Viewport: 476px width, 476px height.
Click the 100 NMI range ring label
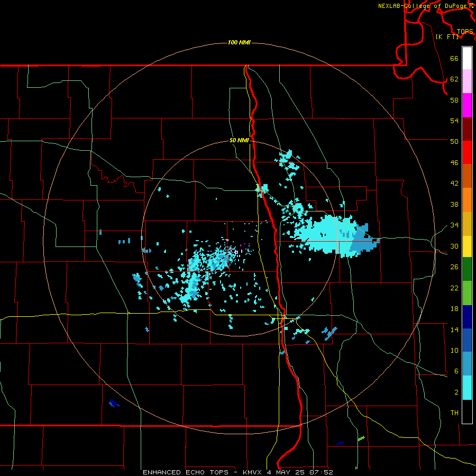click(x=239, y=42)
